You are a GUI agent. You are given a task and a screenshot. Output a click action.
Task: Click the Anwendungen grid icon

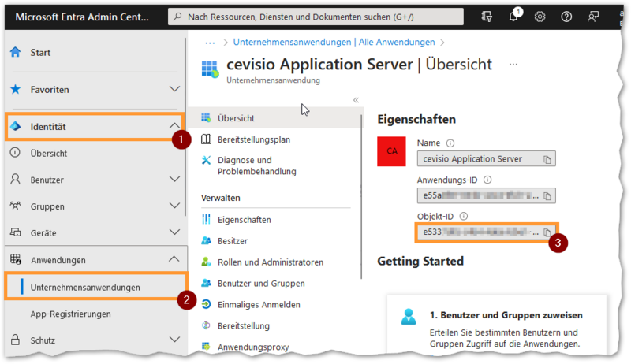(16, 259)
